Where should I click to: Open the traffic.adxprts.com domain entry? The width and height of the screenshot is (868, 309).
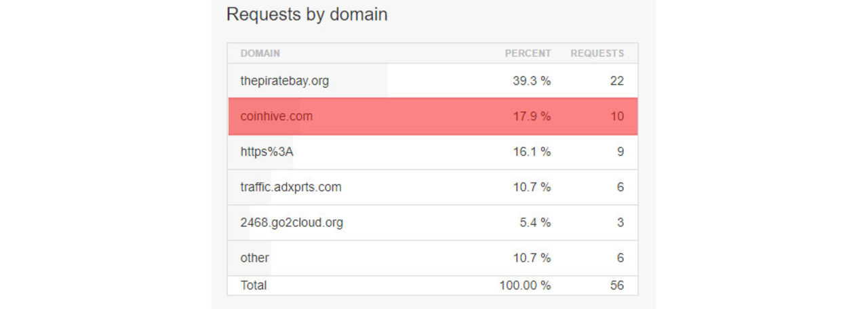(290, 187)
